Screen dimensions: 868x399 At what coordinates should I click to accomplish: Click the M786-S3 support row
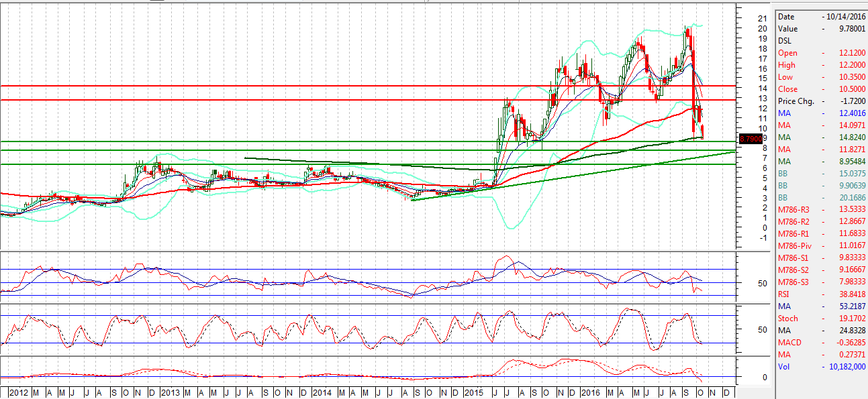[822, 282]
